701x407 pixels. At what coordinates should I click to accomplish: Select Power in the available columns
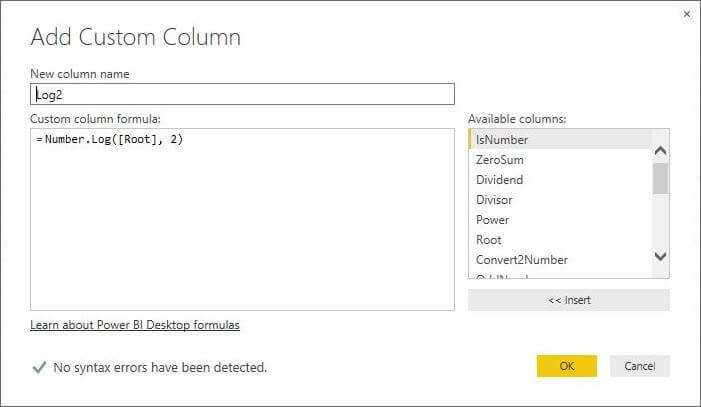pos(492,220)
